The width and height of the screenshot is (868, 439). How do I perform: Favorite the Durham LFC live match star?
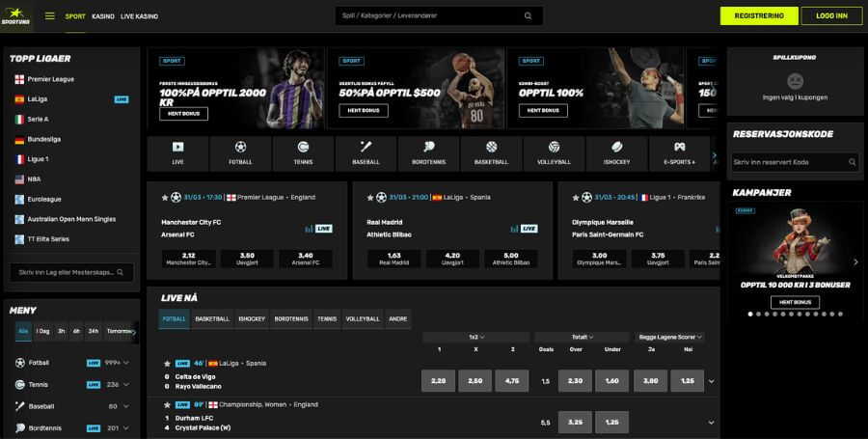pyautogui.click(x=167, y=405)
